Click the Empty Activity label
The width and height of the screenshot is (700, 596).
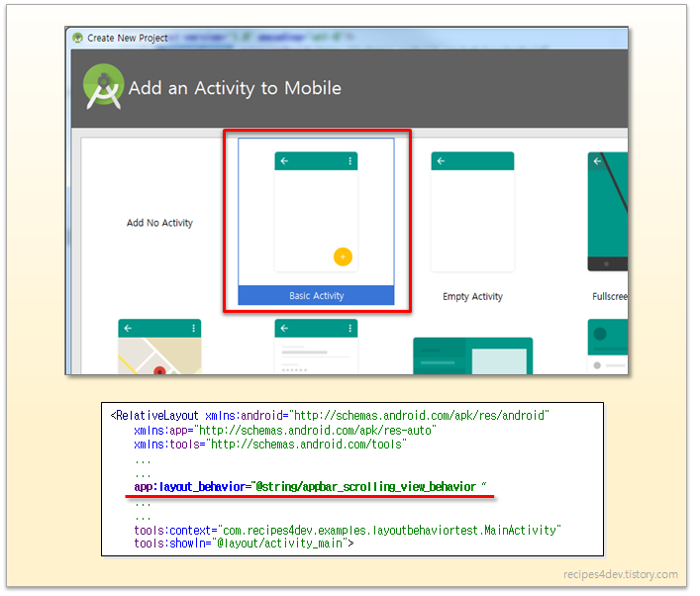click(472, 296)
